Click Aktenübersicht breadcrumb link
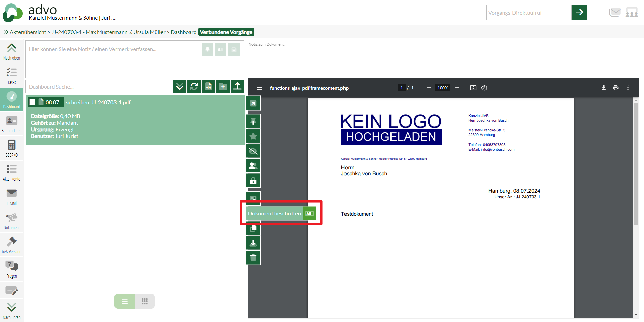 [x=28, y=32]
